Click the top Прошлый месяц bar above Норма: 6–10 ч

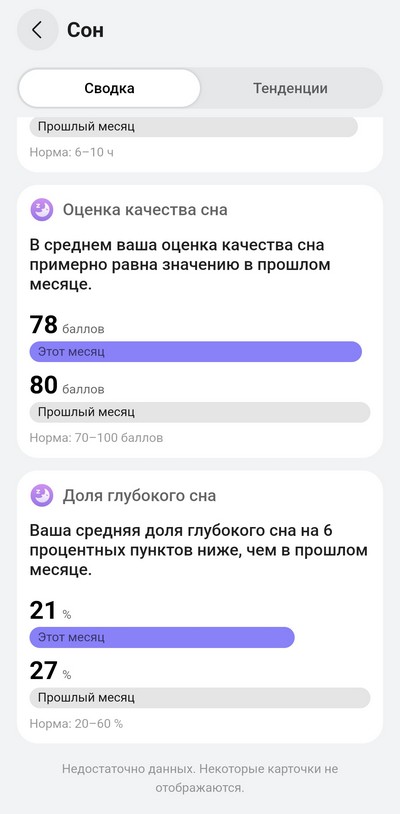[194, 127]
